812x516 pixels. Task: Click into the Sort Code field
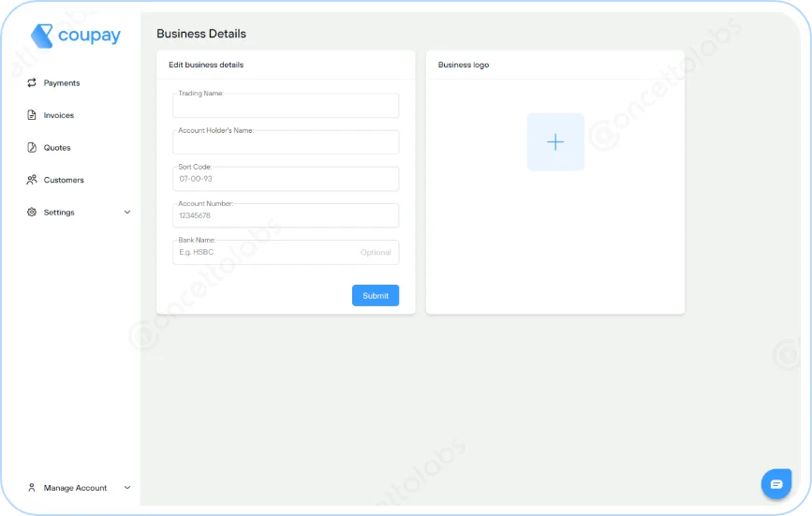pos(286,179)
